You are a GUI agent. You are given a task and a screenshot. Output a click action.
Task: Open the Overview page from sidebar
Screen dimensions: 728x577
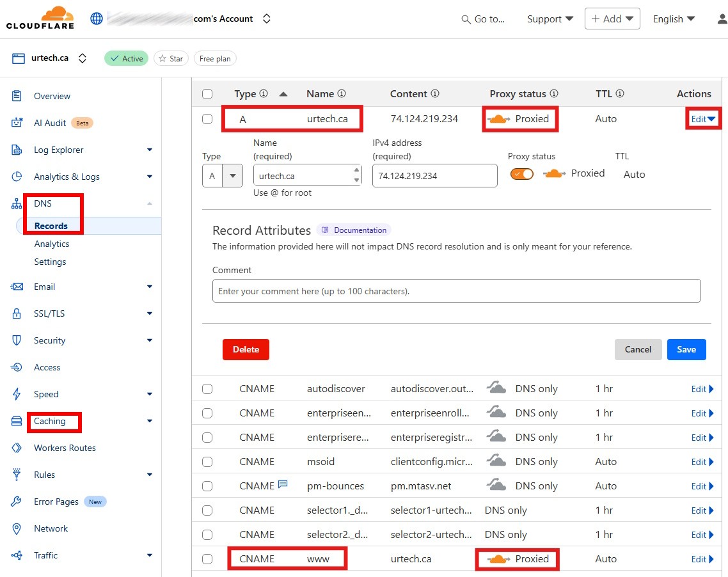point(52,96)
